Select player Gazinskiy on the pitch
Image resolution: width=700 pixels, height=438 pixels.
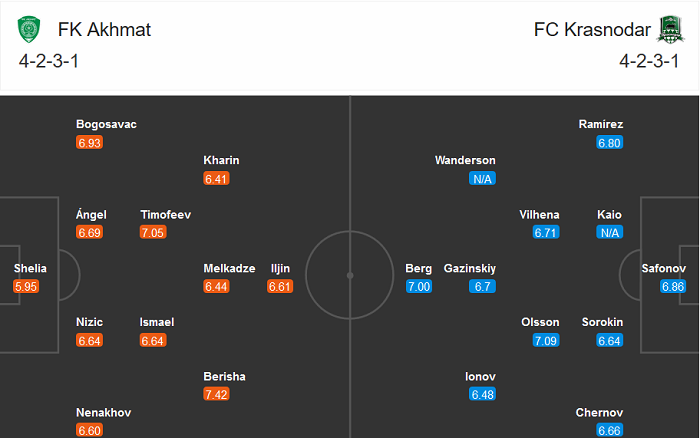coord(470,268)
